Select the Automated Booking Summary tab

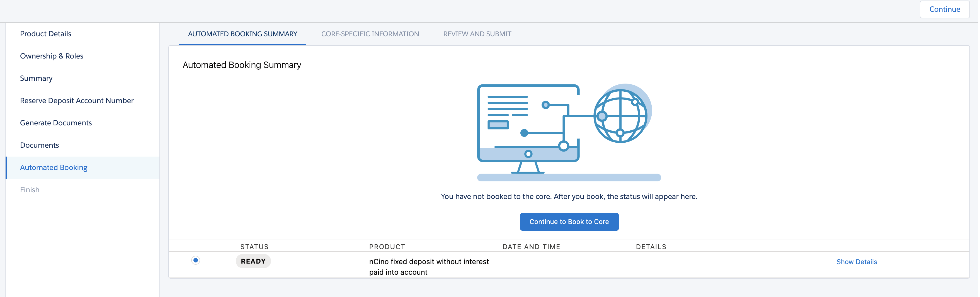coord(242,34)
